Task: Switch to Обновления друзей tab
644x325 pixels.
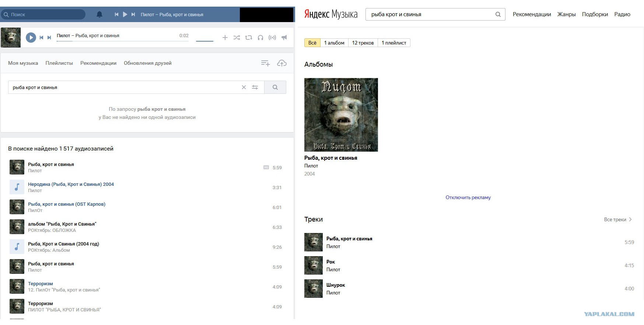Action: pyautogui.click(x=148, y=63)
